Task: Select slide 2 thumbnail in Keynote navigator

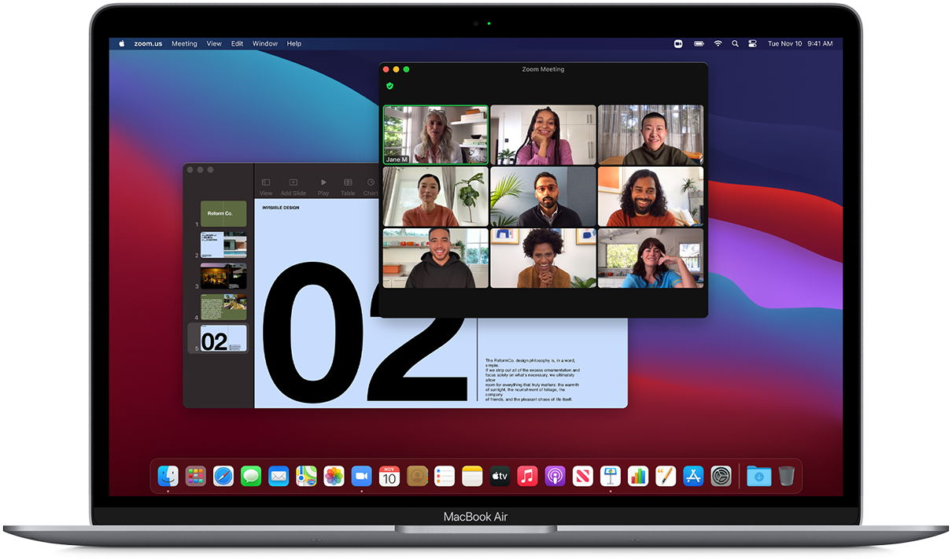Action: 223,245
